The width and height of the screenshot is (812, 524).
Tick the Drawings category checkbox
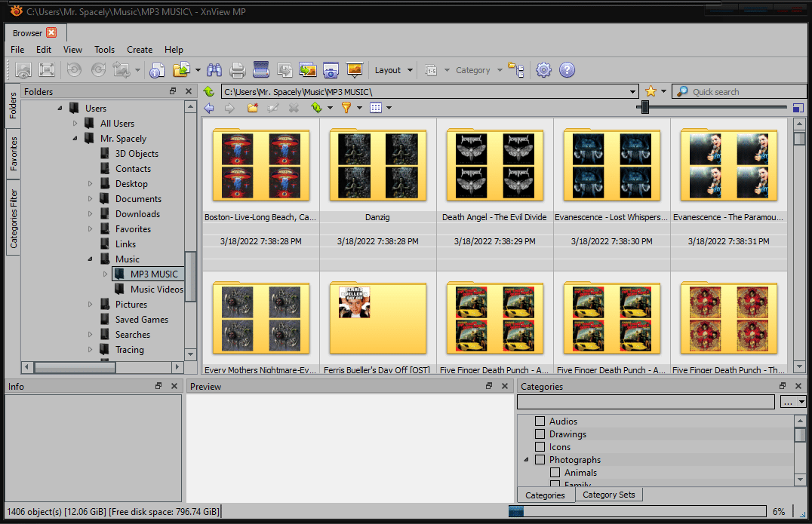[540, 434]
